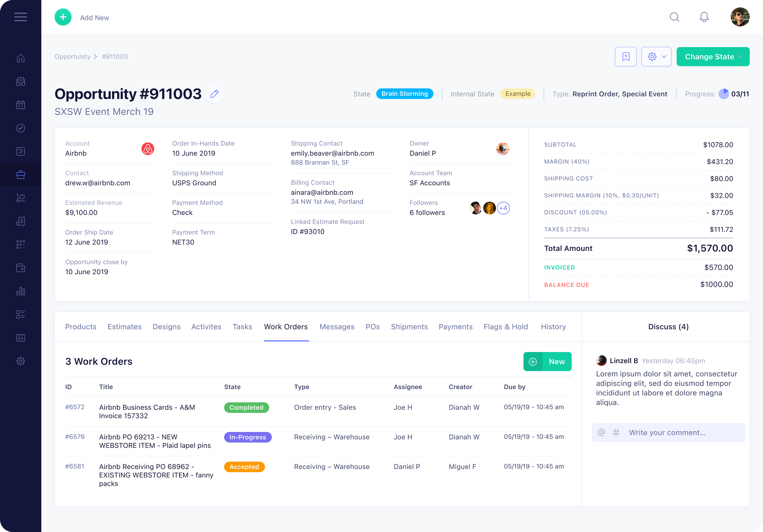The width and height of the screenshot is (763, 532).
Task: Open the hamburger menu in sidebar
Action: (x=21, y=17)
